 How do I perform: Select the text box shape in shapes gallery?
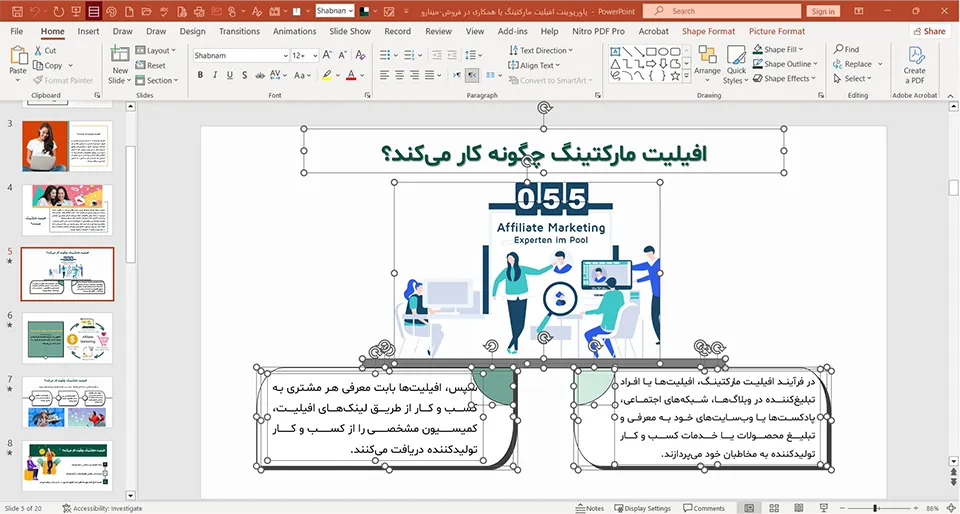click(x=615, y=51)
